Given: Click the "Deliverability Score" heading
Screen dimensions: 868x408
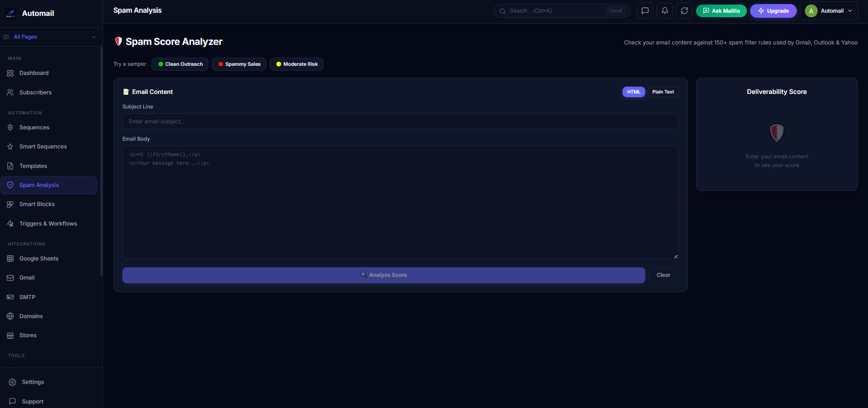Looking at the screenshot, I should coord(777,92).
